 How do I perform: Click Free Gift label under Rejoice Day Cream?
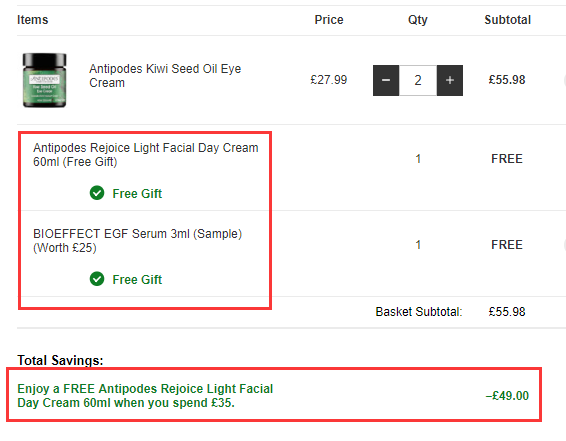point(137,193)
